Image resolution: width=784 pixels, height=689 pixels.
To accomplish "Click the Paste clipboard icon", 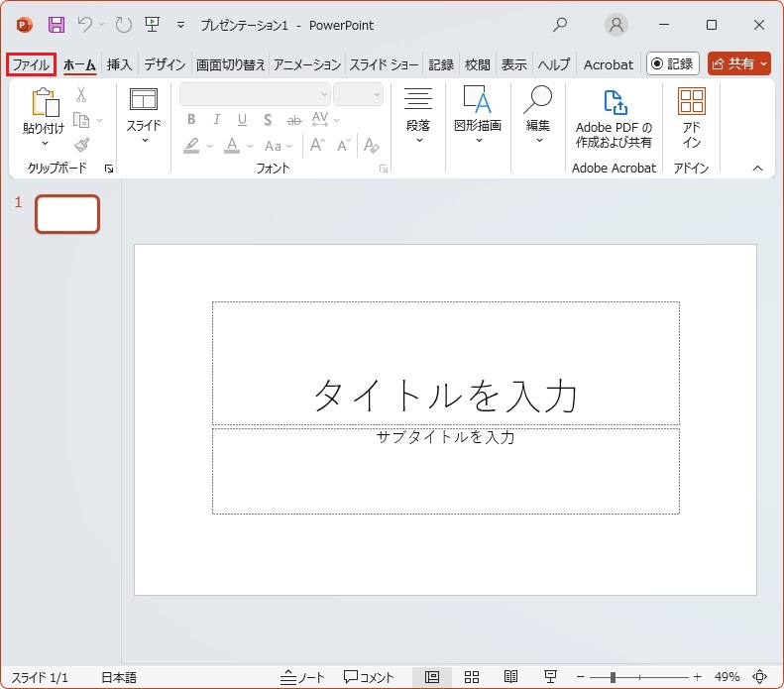I will point(44,103).
